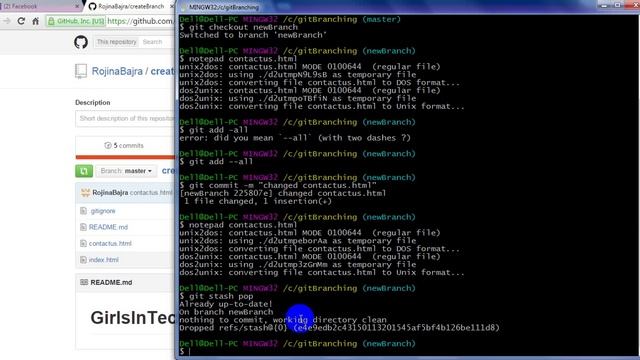This screenshot has width=640, height=360.
Task: Click 'git checkout newBranch' in terminal
Action: (x=243, y=27)
